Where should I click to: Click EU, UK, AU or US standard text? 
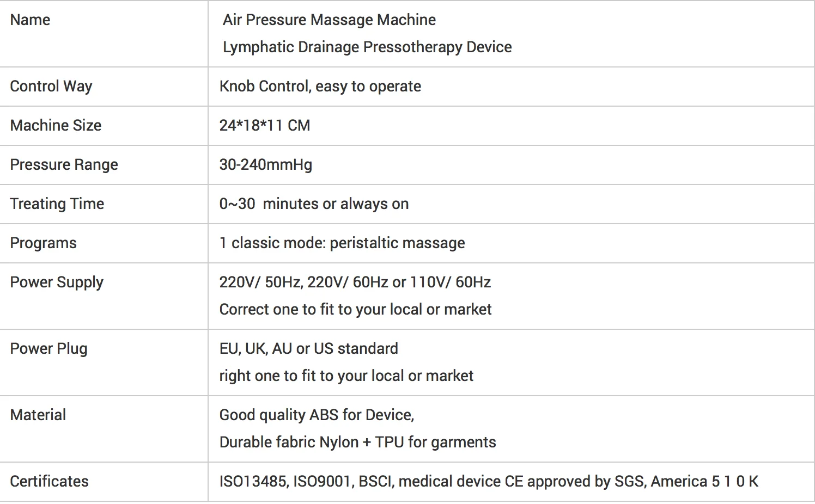tap(308, 349)
